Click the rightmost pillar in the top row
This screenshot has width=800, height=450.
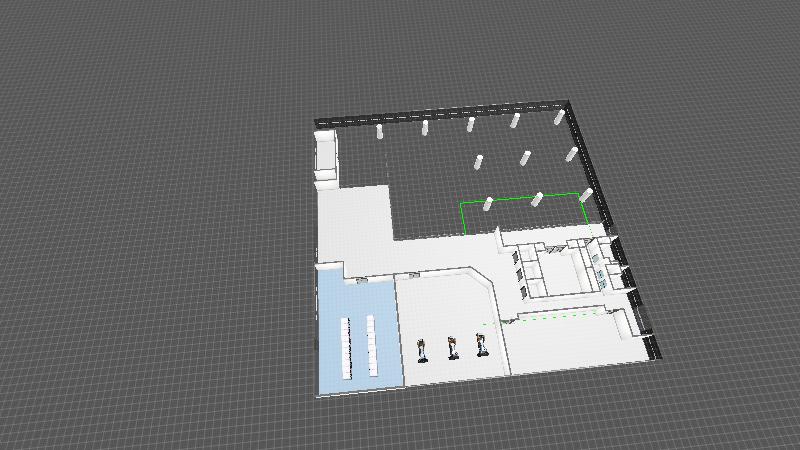click(x=559, y=118)
